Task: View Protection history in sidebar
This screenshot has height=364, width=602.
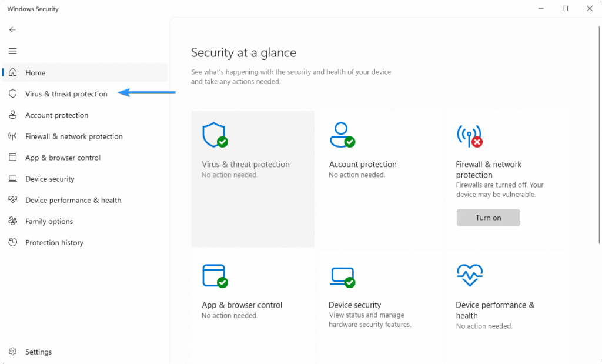Action: [85, 242]
